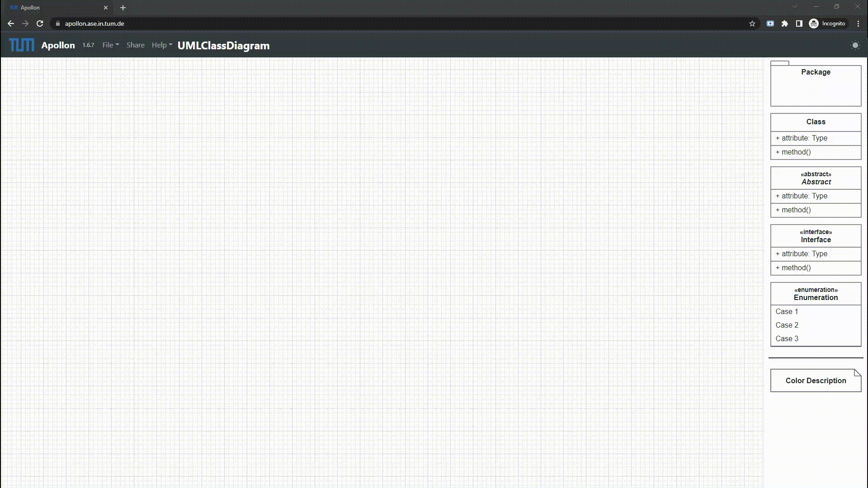Open the File dropdown menu
868x488 pixels.
point(110,45)
